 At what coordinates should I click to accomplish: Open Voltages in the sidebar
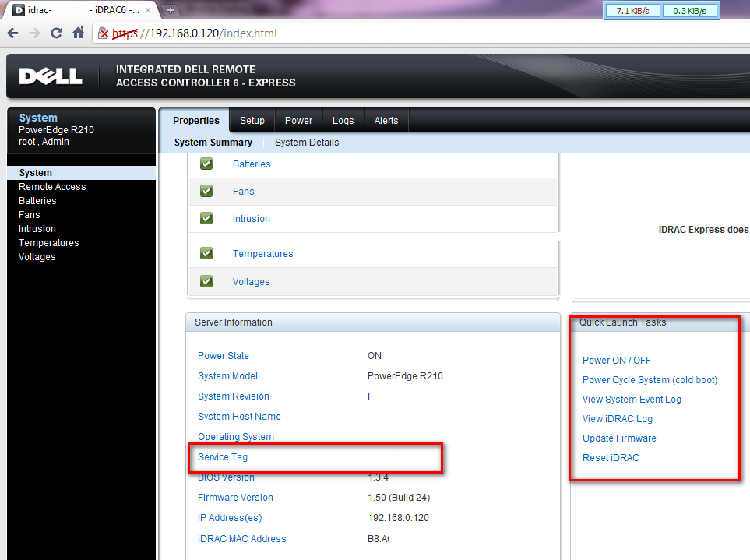pos(37,257)
